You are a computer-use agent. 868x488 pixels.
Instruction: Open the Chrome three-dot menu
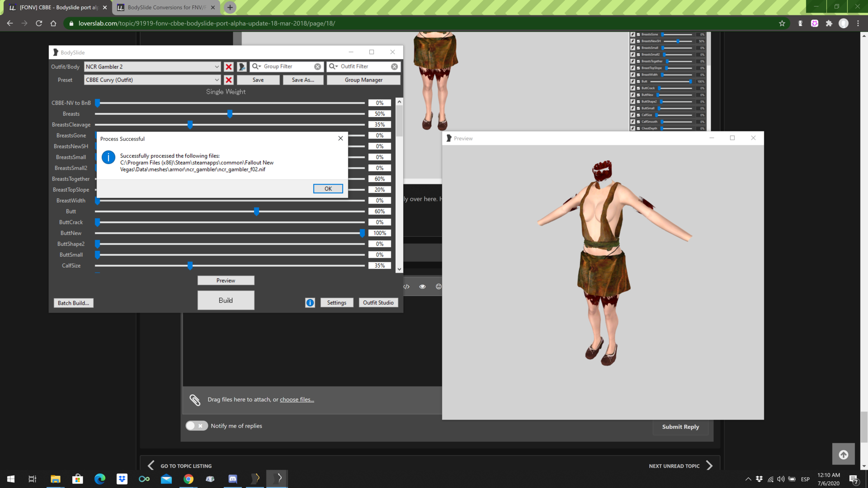click(x=858, y=23)
